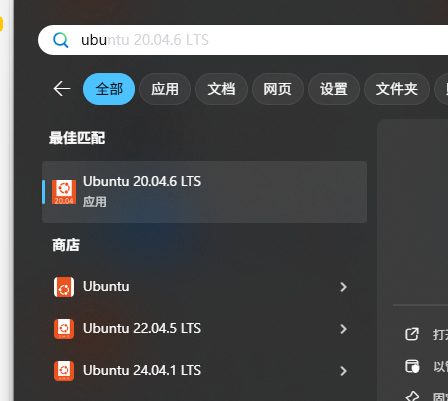Go back with the left arrow
The image size is (448, 401).
coord(62,89)
